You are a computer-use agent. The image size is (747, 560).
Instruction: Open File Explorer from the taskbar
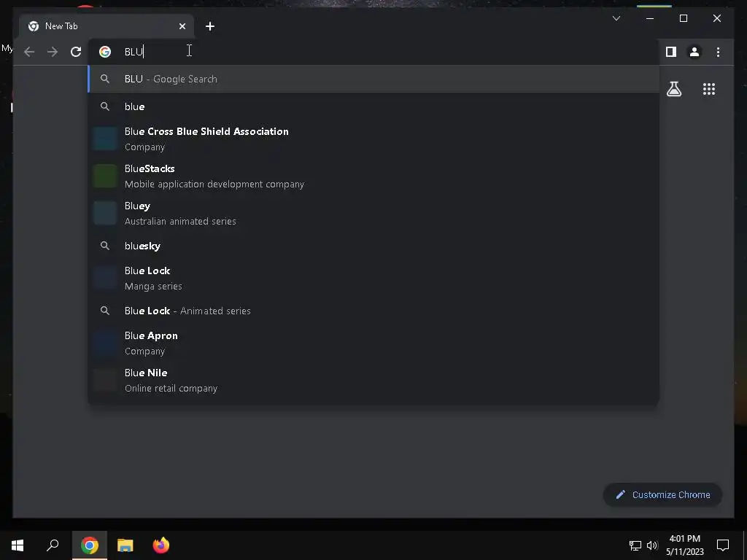click(125, 545)
